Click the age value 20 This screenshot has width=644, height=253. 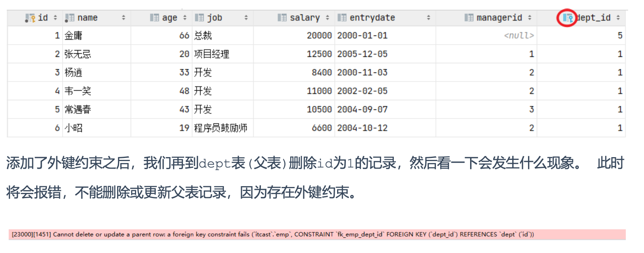point(184,54)
